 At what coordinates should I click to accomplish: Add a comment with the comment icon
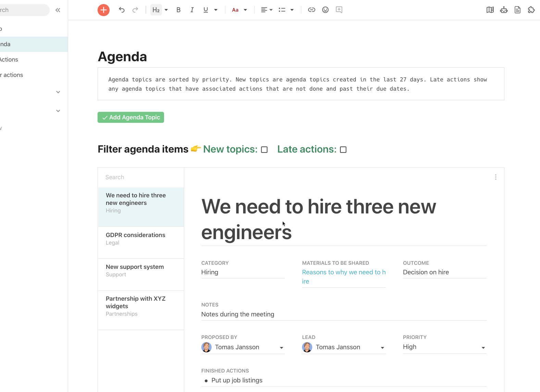(339, 10)
